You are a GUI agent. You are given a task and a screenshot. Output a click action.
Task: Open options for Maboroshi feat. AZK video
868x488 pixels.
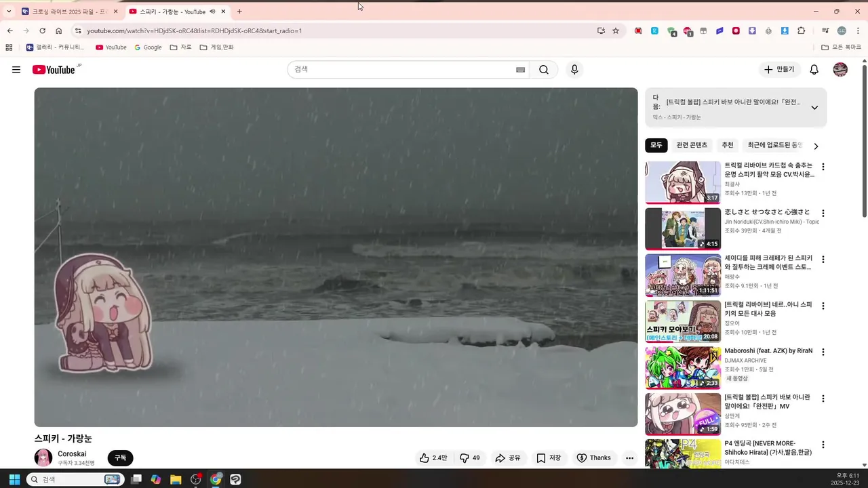[x=823, y=352]
